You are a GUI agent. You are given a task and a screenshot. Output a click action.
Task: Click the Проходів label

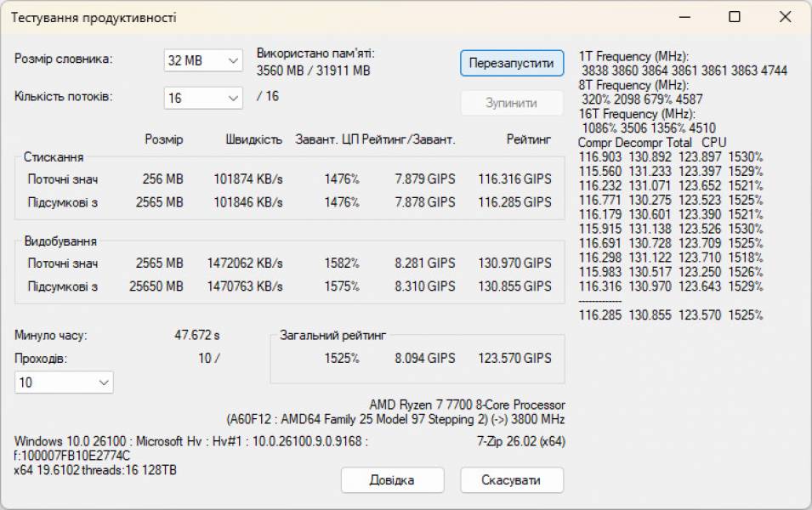point(41,359)
